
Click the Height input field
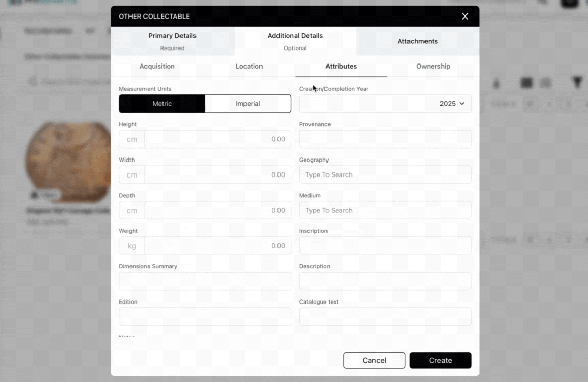click(217, 139)
